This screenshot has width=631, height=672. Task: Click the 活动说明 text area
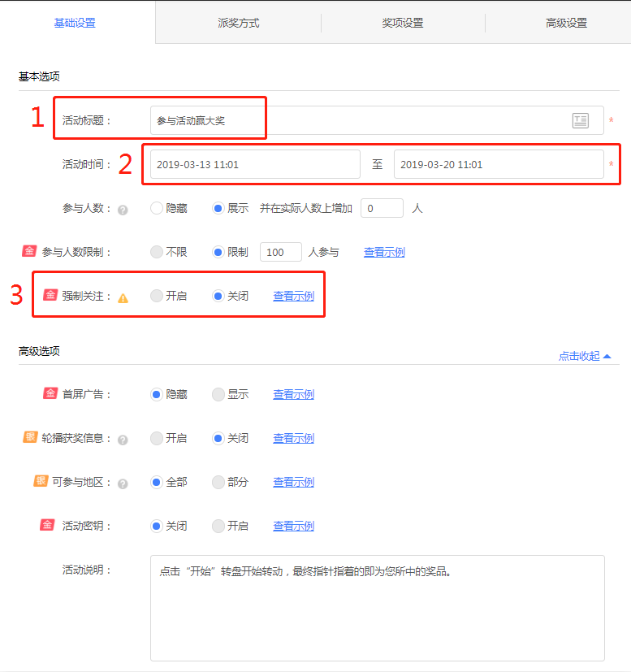pos(378,608)
